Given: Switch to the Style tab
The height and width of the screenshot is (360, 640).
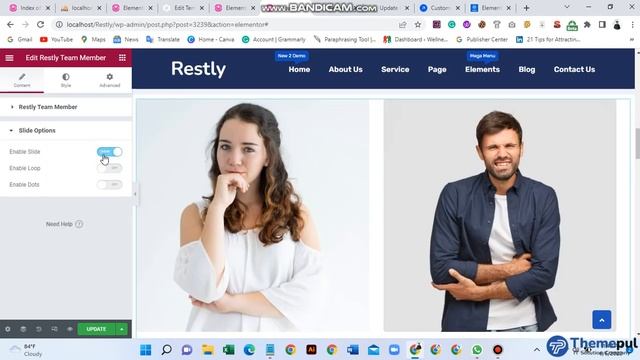Looking at the screenshot, I should [66, 80].
